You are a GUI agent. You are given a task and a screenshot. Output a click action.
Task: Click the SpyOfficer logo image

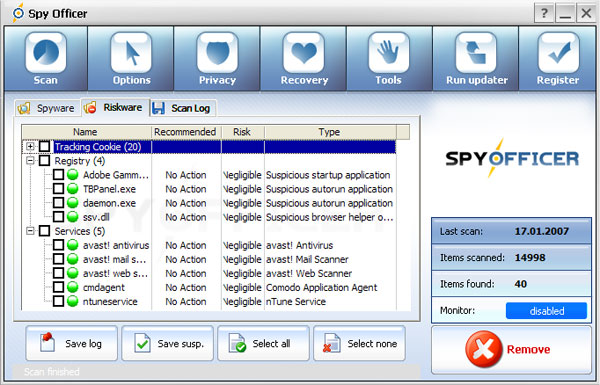tap(512, 158)
